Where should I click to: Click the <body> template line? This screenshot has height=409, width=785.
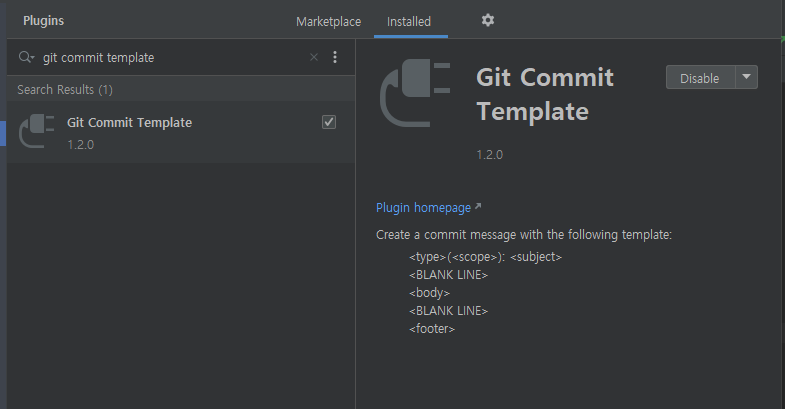coord(429,293)
